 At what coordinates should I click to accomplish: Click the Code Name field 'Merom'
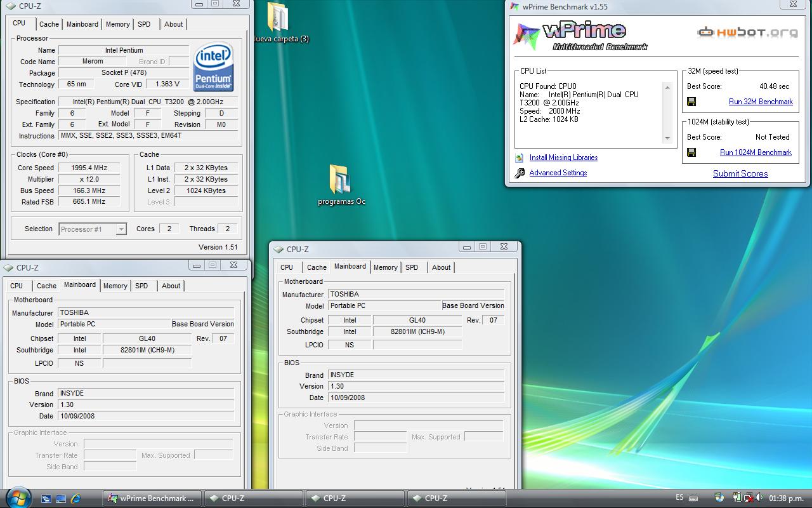click(93, 62)
